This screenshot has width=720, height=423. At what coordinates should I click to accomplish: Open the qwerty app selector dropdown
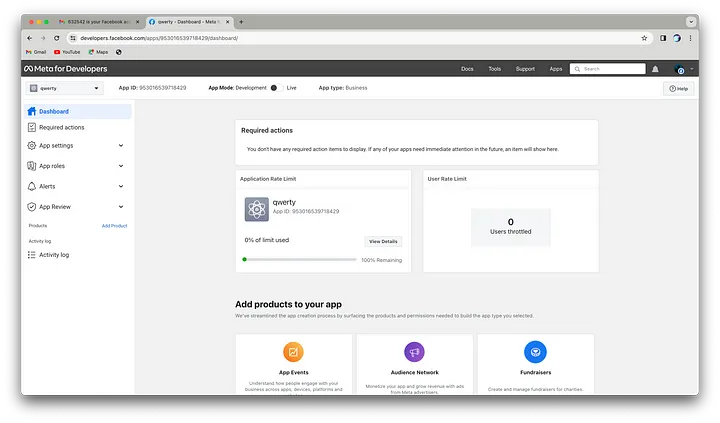[x=64, y=88]
